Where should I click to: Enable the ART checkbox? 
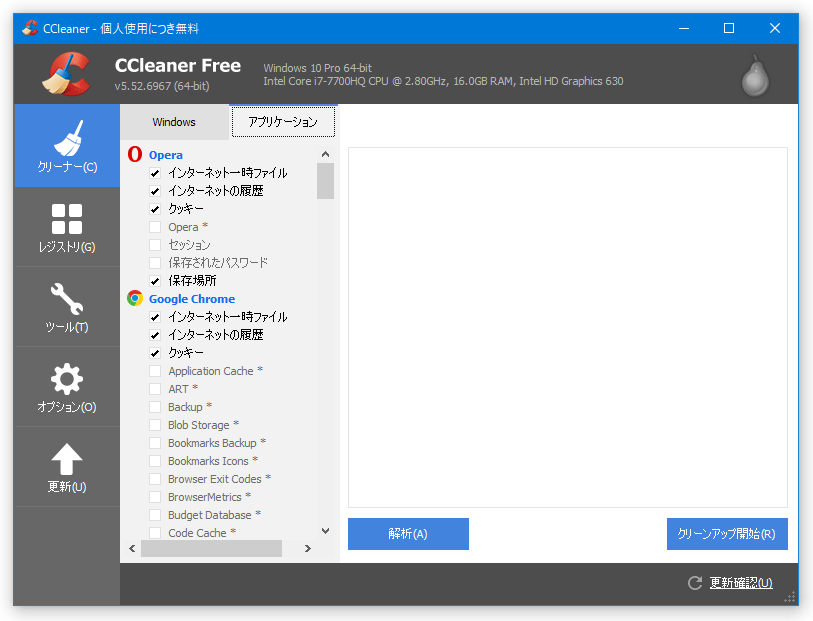tap(155, 389)
